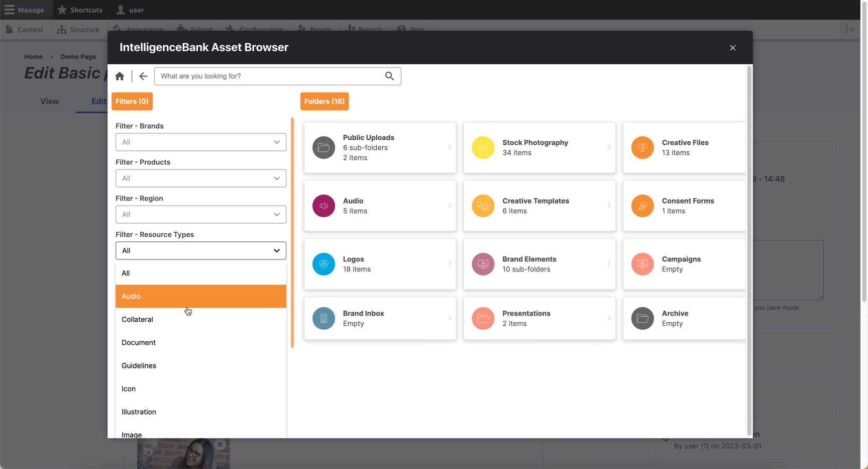Open Campaigns folder icon
Viewport: 868px width, 469px height.
(642, 264)
